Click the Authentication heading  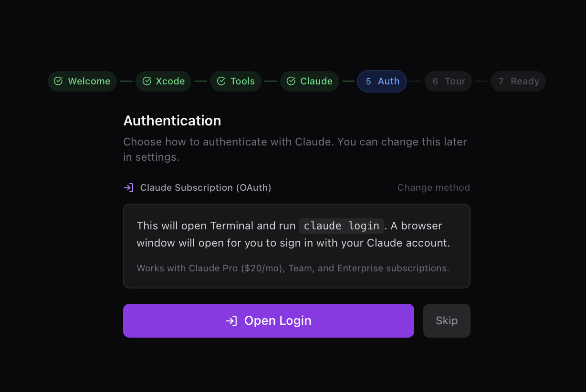click(x=172, y=121)
